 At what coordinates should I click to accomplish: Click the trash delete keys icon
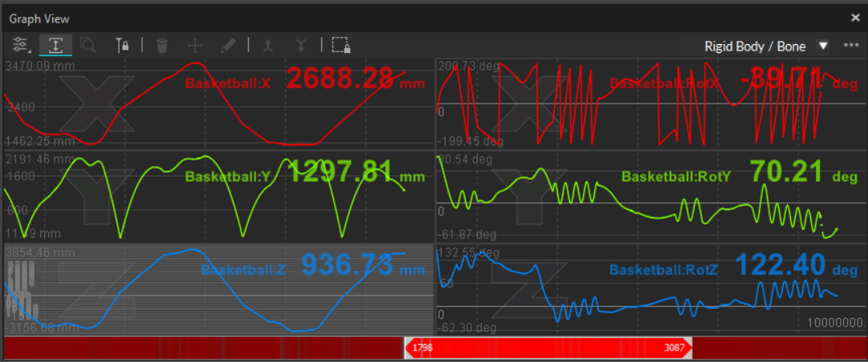(162, 45)
